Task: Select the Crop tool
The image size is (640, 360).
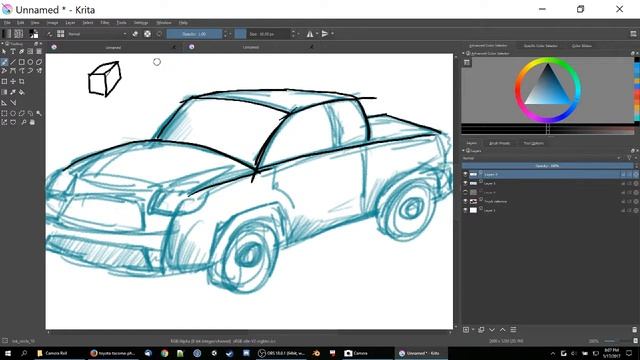Action: click(x=22, y=82)
